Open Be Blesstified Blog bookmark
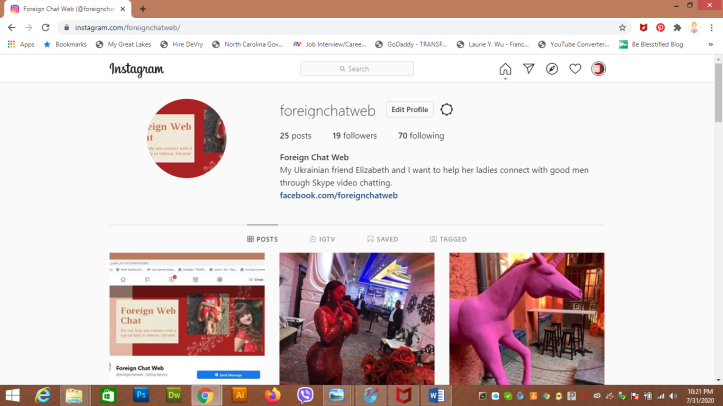 click(x=651, y=44)
